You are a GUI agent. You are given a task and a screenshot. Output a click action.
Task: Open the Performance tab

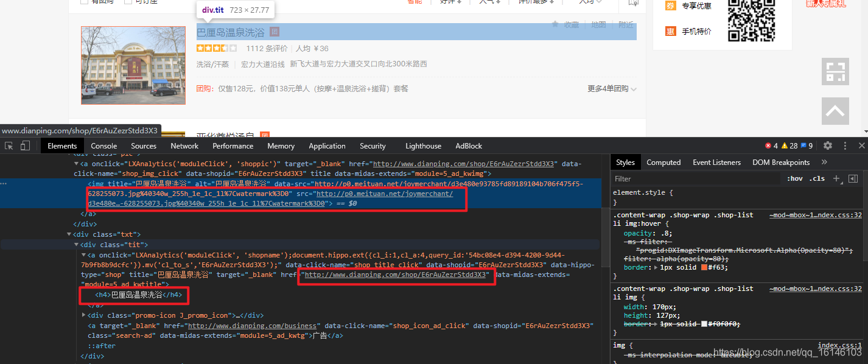(x=233, y=146)
